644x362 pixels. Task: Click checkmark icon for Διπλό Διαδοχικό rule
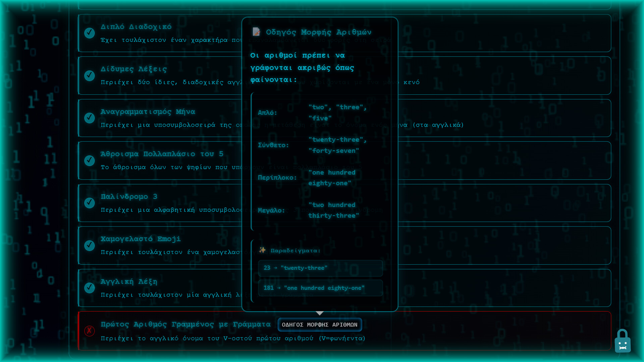click(x=89, y=33)
